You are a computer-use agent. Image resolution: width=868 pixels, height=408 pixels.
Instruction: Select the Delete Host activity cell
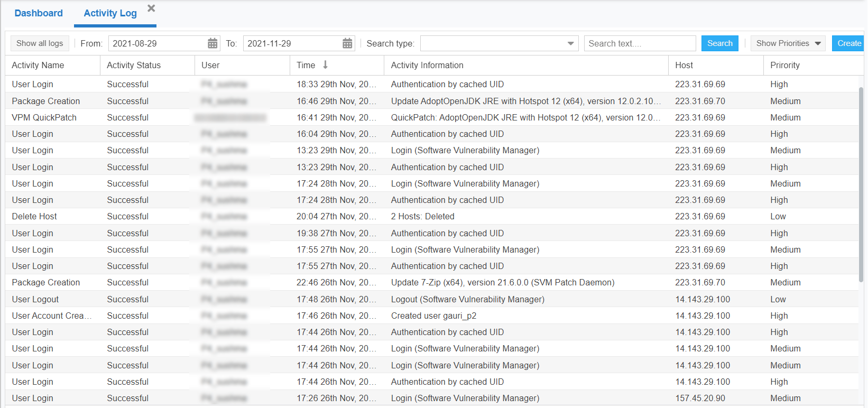[x=34, y=216]
